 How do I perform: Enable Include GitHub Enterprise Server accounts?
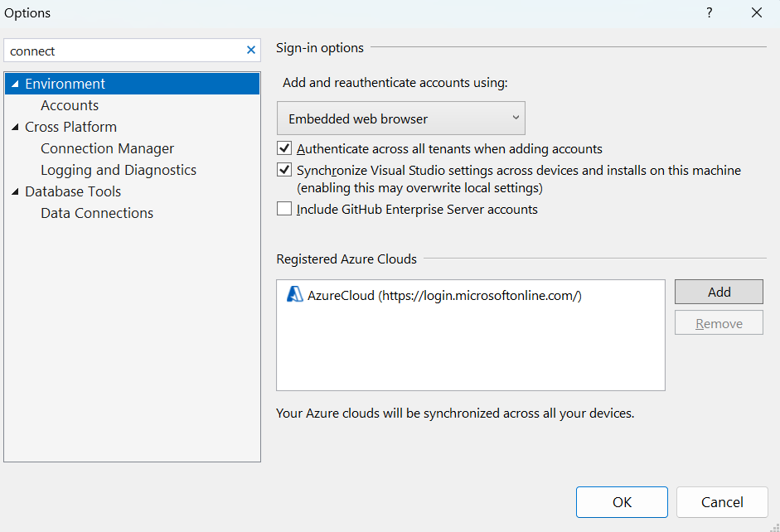pyautogui.click(x=284, y=209)
